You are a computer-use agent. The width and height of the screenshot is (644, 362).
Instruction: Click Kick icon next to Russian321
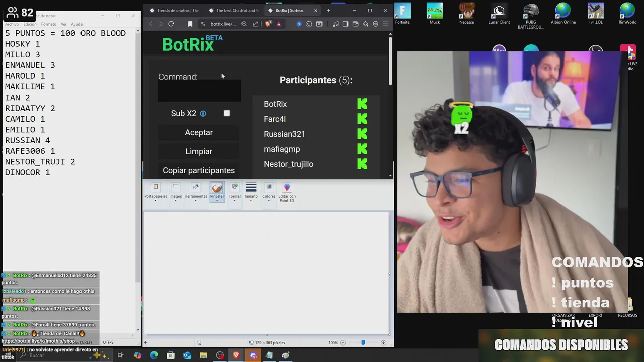(362, 134)
